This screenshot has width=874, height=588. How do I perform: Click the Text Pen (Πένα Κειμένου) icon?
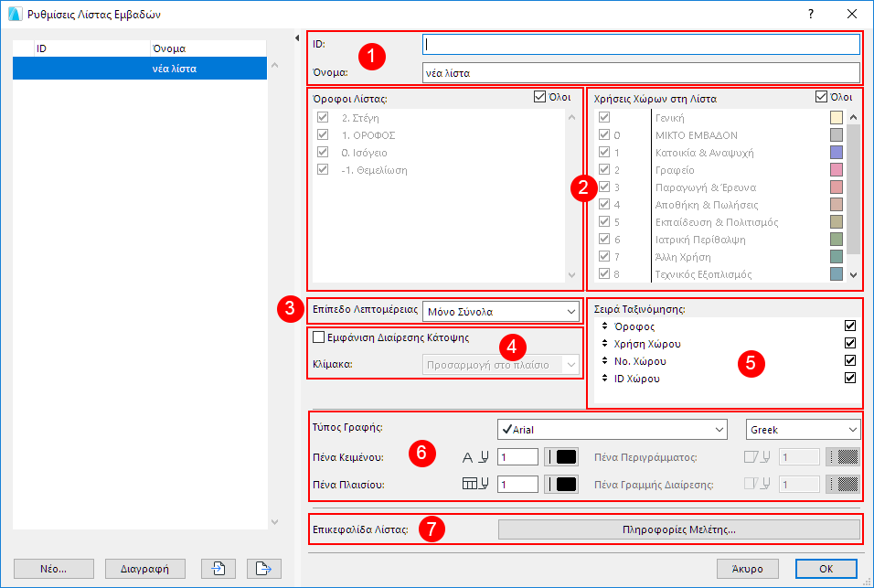(x=475, y=457)
